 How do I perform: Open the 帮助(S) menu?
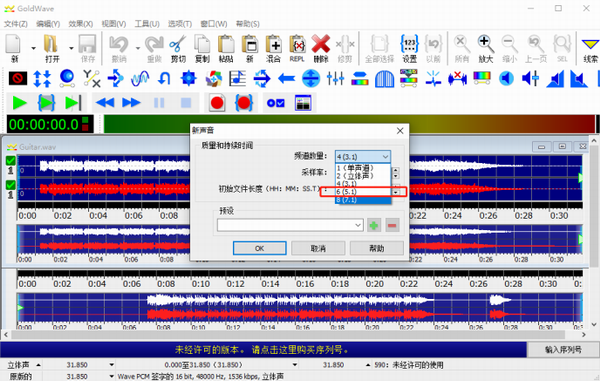tap(248, 24)
